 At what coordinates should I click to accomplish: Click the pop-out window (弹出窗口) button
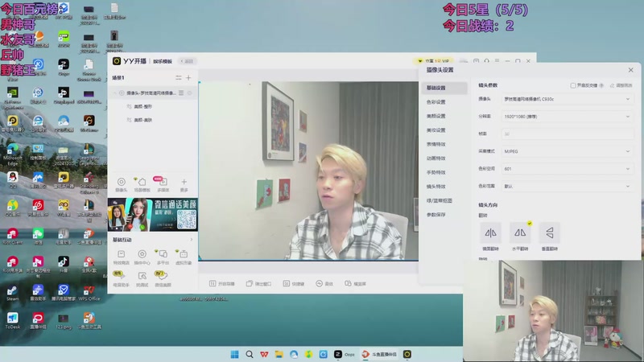pyautogui.click(x=258, y=284)
